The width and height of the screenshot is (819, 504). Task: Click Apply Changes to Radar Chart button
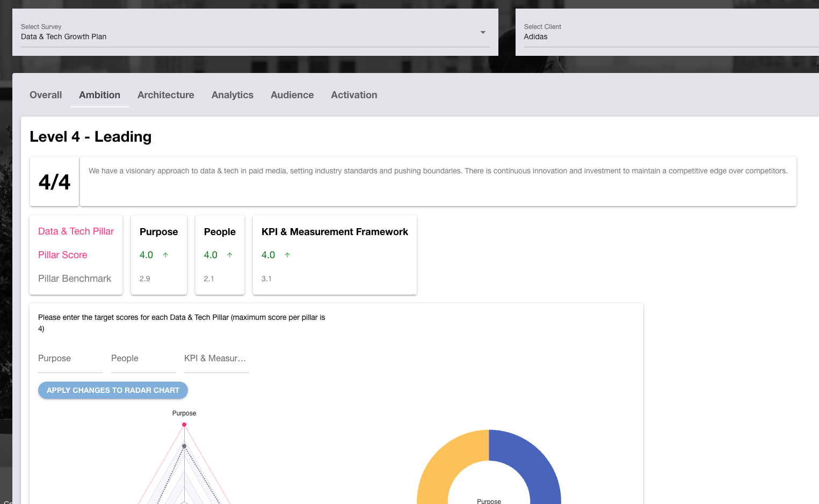(113, 390)
